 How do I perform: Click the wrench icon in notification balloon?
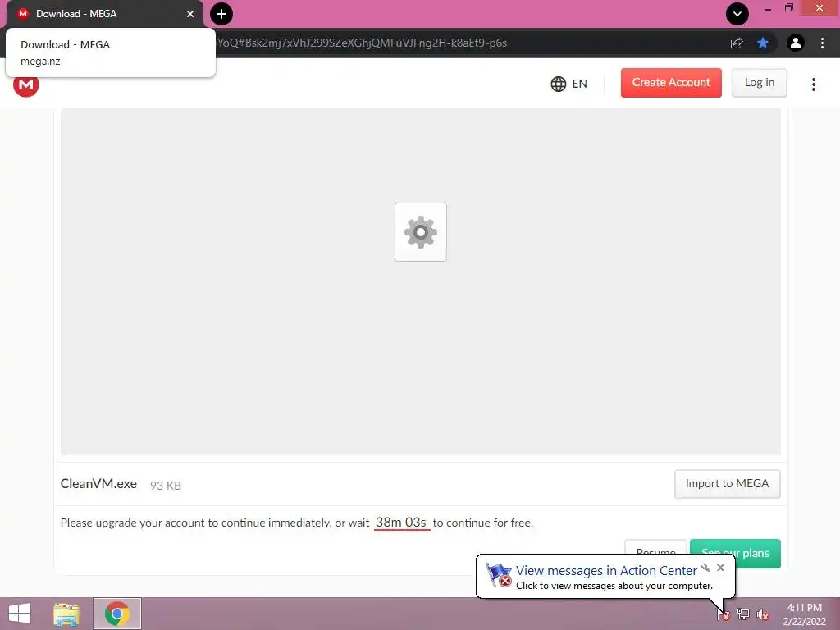tap(705, 568)
